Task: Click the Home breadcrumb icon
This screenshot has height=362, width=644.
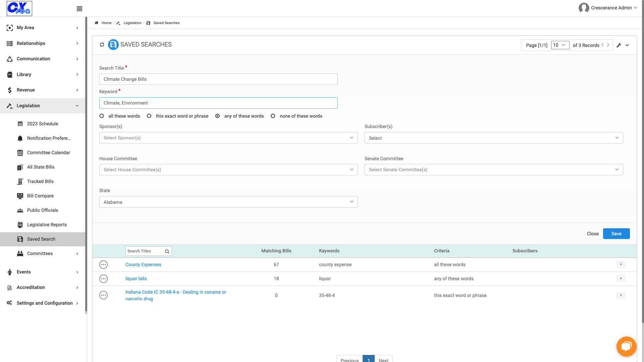Action: tap(97, 23)
